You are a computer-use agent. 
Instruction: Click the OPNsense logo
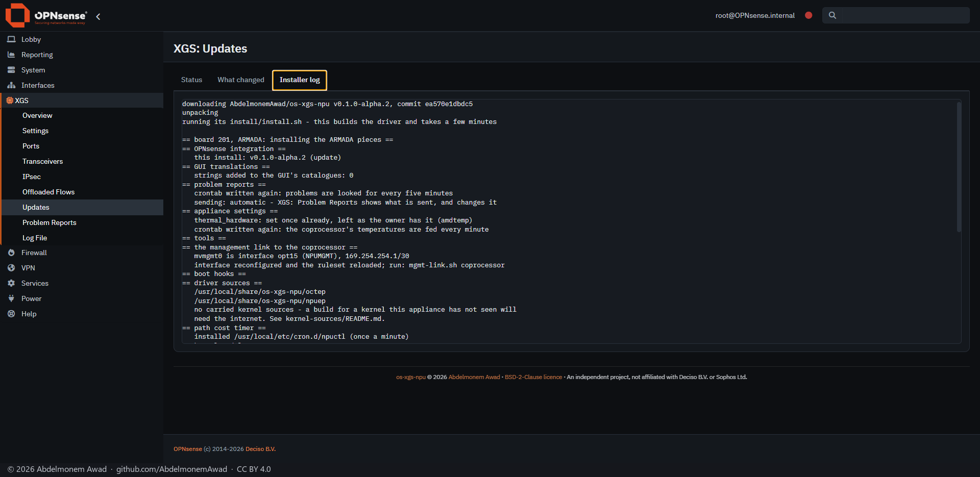46,15
